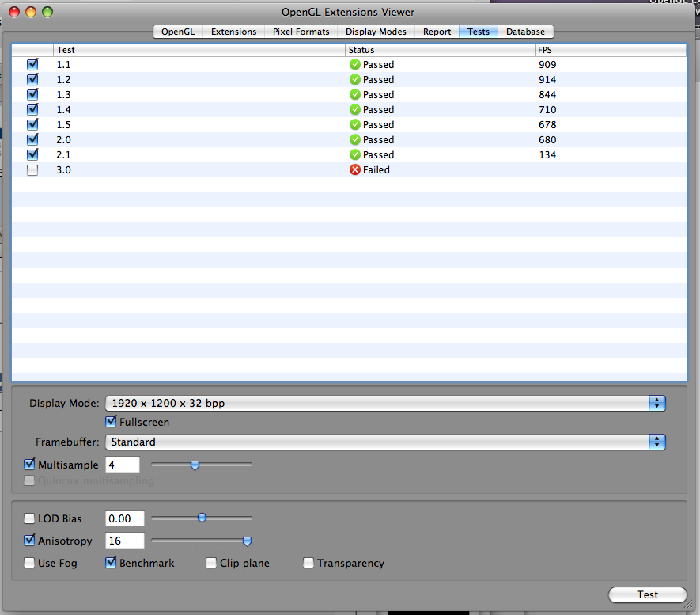This screenshot has width=700, height=615.
Task: Enable the LOD Bias checkbox
Action: click(29, 518)
